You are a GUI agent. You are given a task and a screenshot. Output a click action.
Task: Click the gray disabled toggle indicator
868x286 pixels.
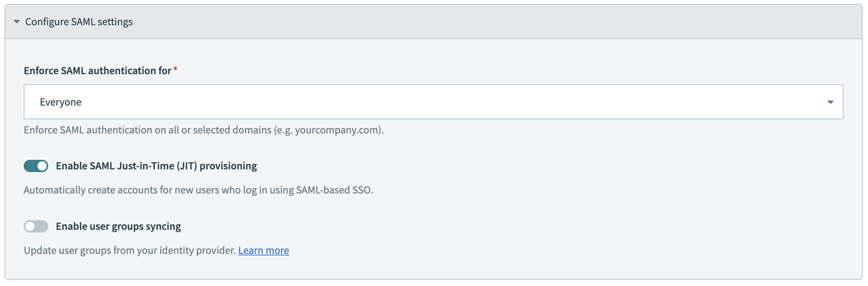click(x=36, y=226)
